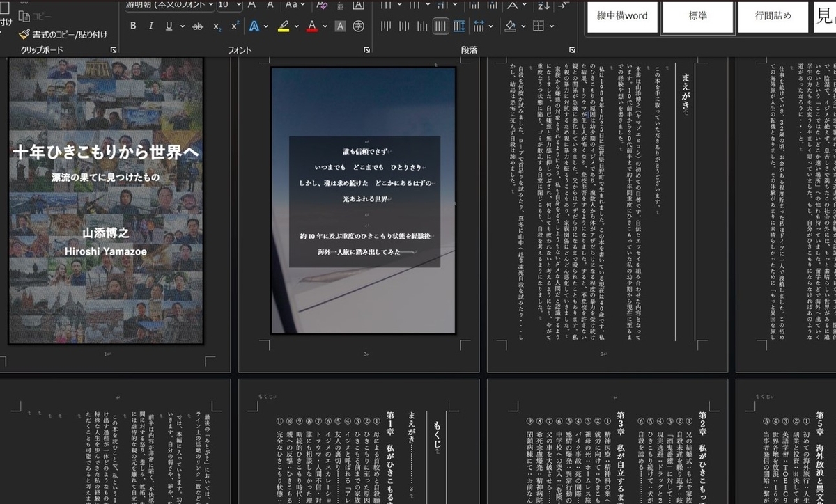Image resolution: width=836 pixels, height=504 pixels.
Task: Toggle Italic formatting
Action: (x=150, y=26)
